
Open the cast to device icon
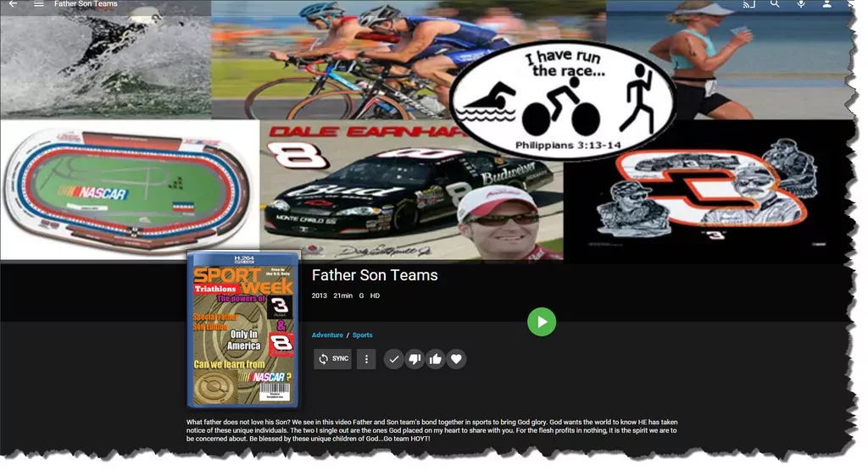coord(748,4)
